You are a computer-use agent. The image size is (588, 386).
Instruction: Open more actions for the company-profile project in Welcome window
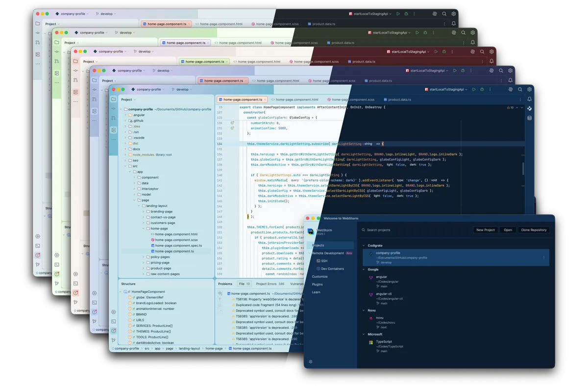click(543, 257)
